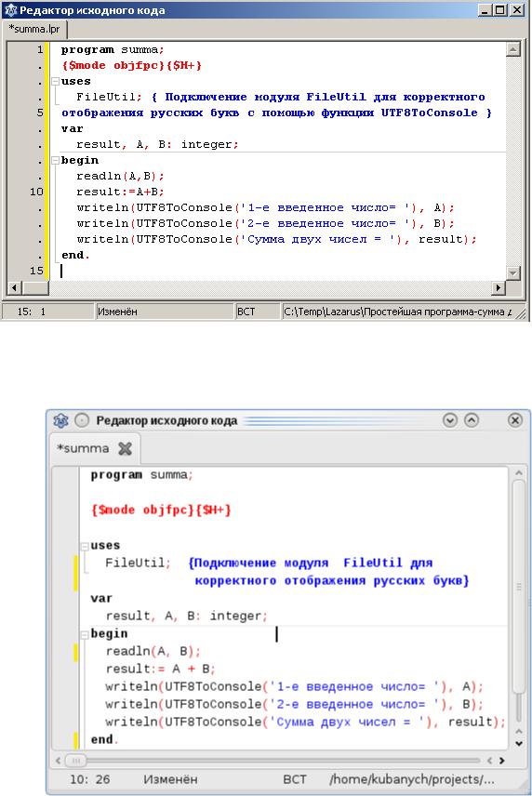
Task: Click the Lazarus icon in lower window title bar
Action: point(60,420)
